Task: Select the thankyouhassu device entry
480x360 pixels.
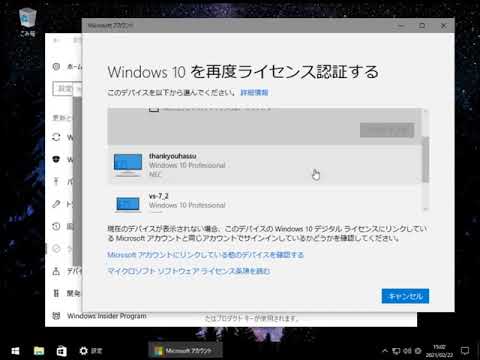Action: click(264, 165)
